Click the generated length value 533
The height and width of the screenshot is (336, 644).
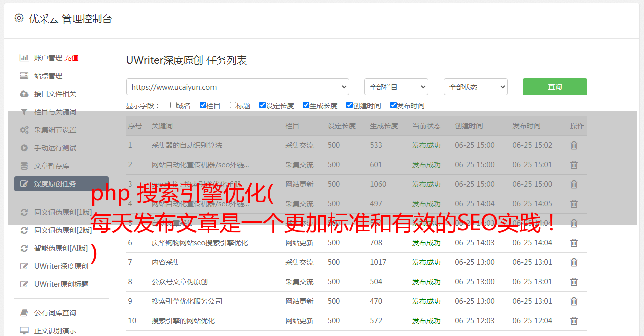point(376,145)
